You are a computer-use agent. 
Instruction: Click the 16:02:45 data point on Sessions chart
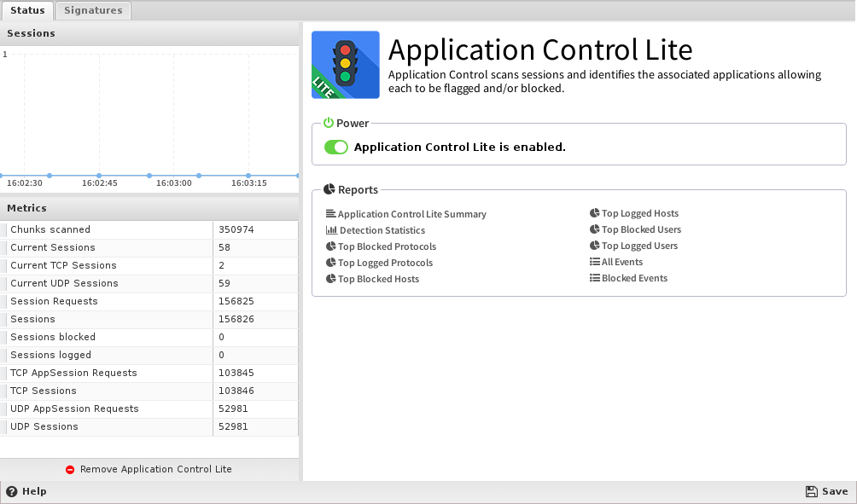click(99, 176)
